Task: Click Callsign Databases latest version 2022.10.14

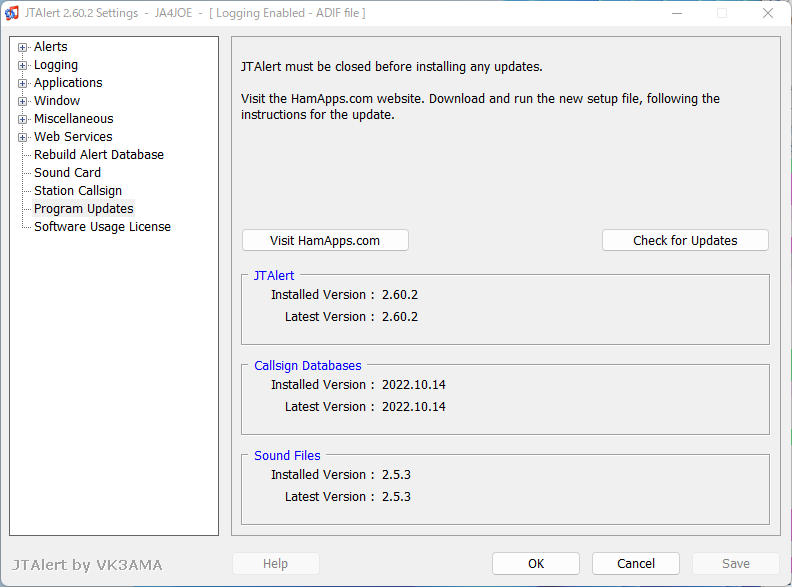Action: point(414,407)
